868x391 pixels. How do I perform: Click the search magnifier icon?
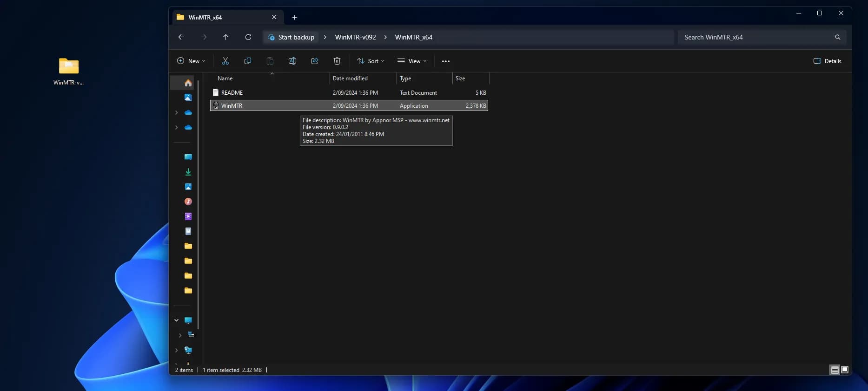pyautogui.click(x=837, y=37)
